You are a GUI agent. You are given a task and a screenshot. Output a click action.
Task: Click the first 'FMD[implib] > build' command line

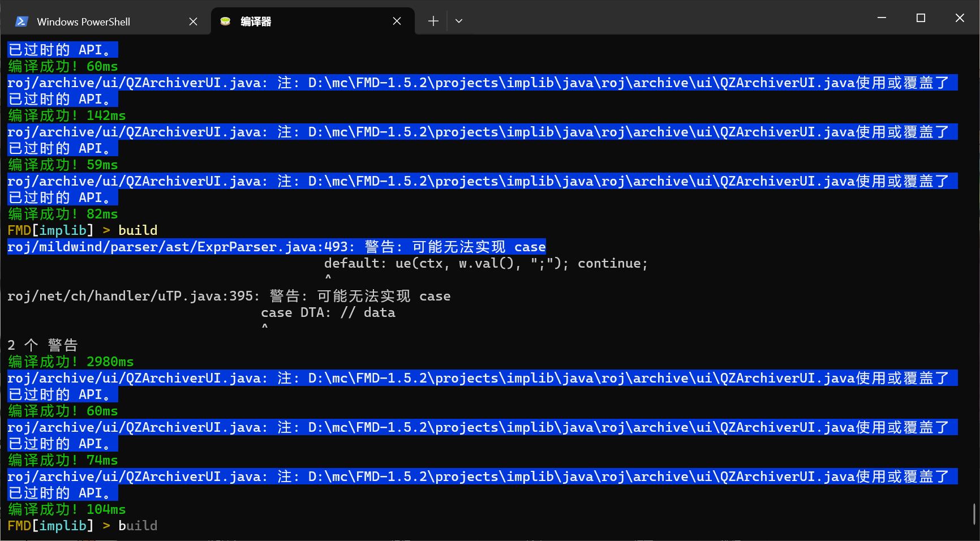coord(83,230)
